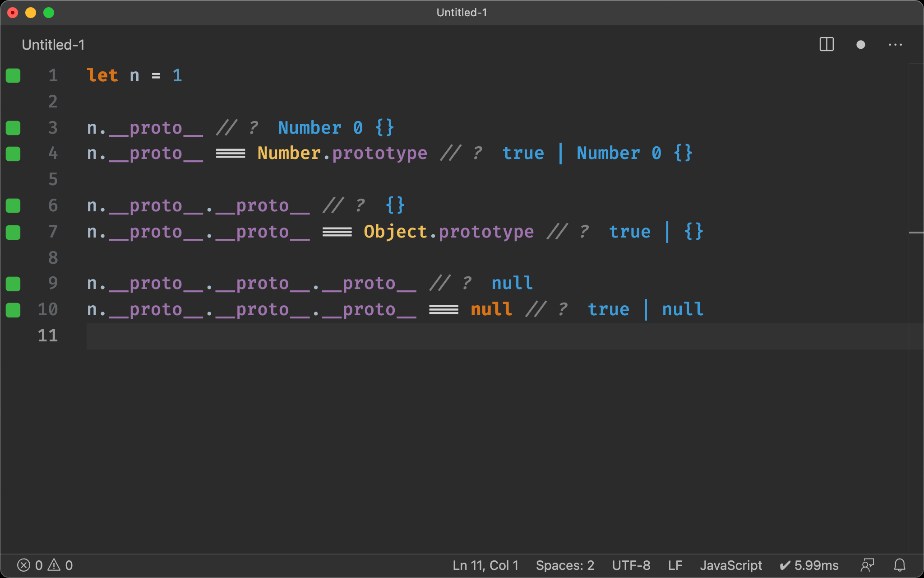Viewport: 924px width, 578px height.
Task: Click the scrollbar marker in the overview ruler
Action: click(x=916, y=233)
